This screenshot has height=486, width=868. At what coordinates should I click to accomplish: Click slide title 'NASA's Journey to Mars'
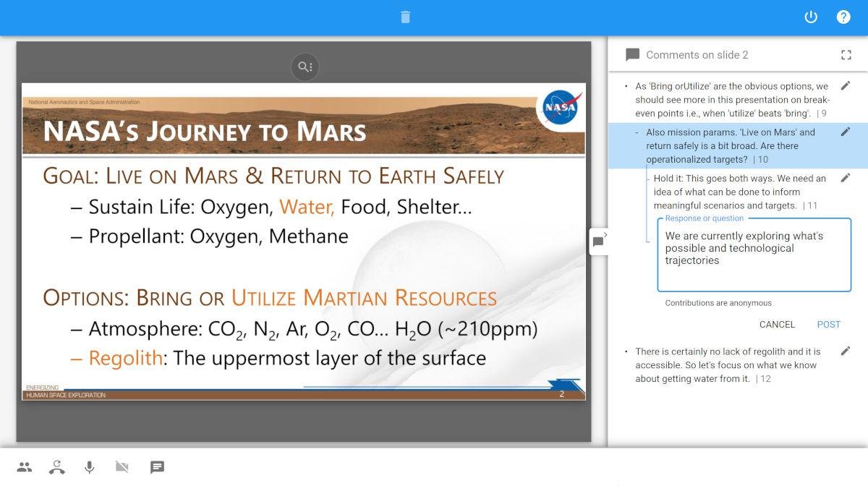point(205,132)
